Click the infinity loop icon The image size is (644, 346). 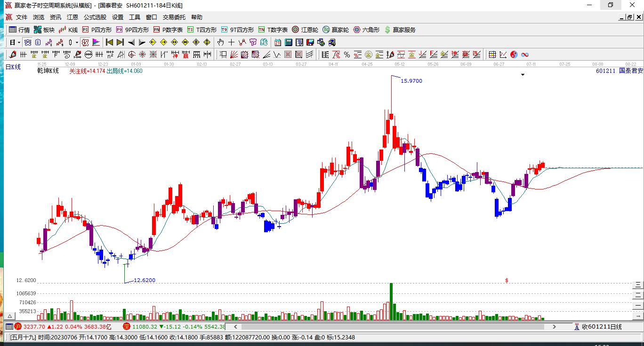(524, 55)
